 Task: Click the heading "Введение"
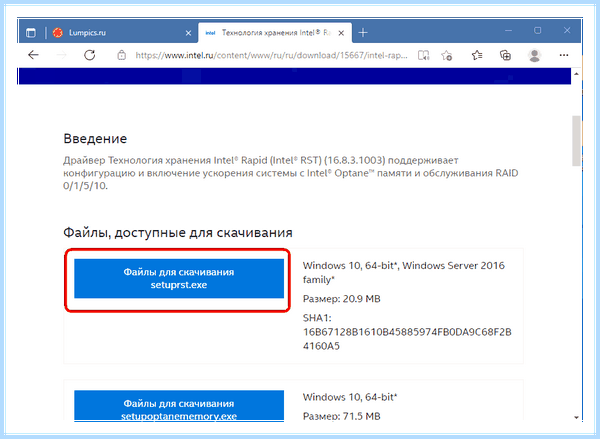(x=95, y=139)
